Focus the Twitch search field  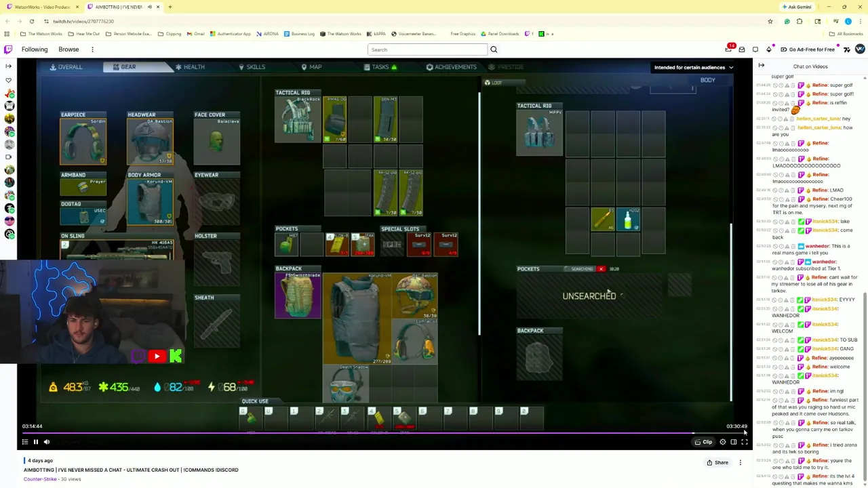coord(427,49)
